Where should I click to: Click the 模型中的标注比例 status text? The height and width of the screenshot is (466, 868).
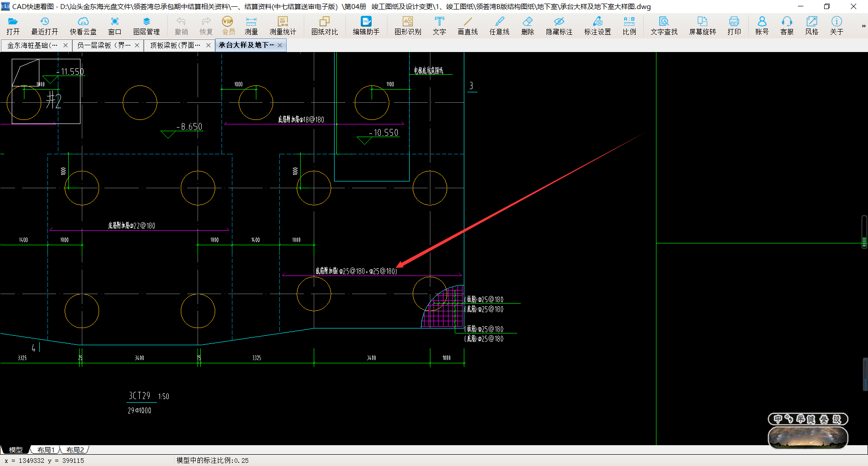(212, 460)
